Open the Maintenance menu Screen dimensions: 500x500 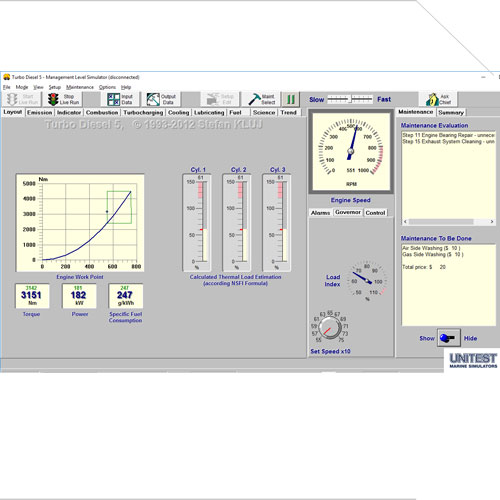pos(80,87)
